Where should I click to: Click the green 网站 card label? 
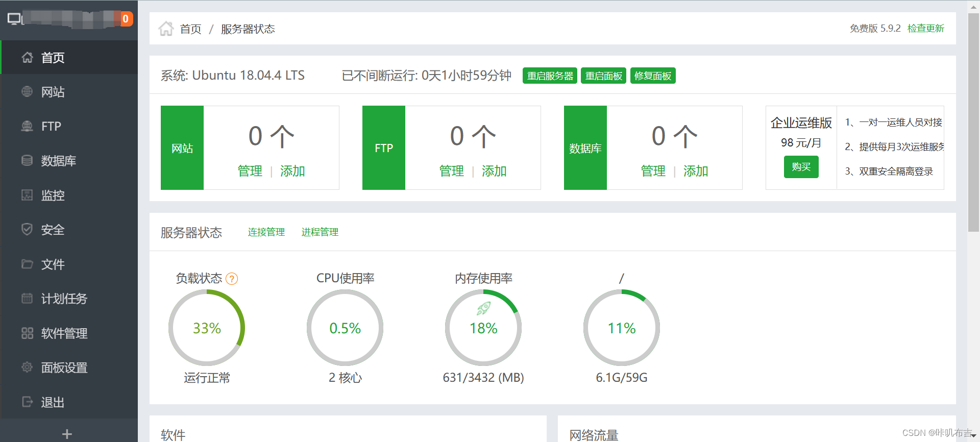click(x=182, y=148)
